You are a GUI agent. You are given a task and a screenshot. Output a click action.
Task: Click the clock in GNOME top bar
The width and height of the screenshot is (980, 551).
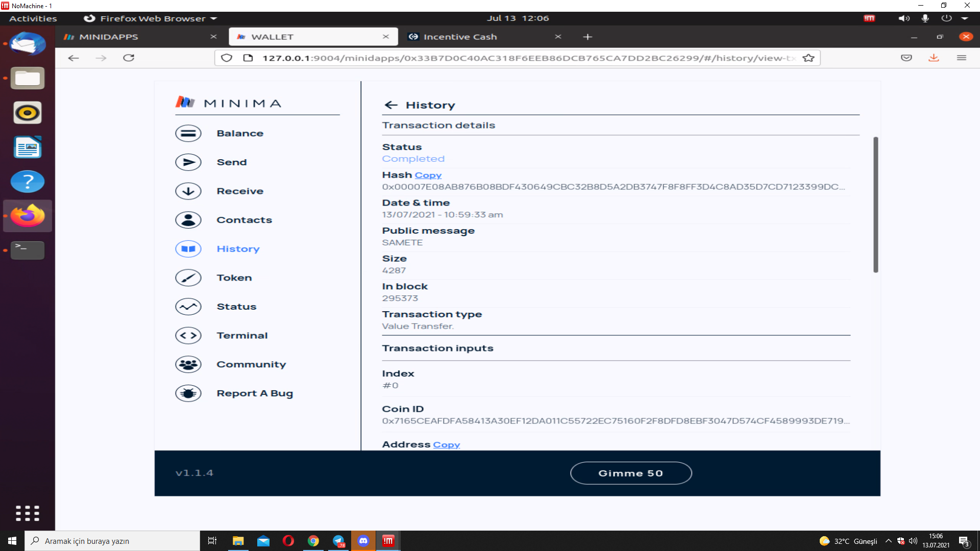click(x=518, y=18)
